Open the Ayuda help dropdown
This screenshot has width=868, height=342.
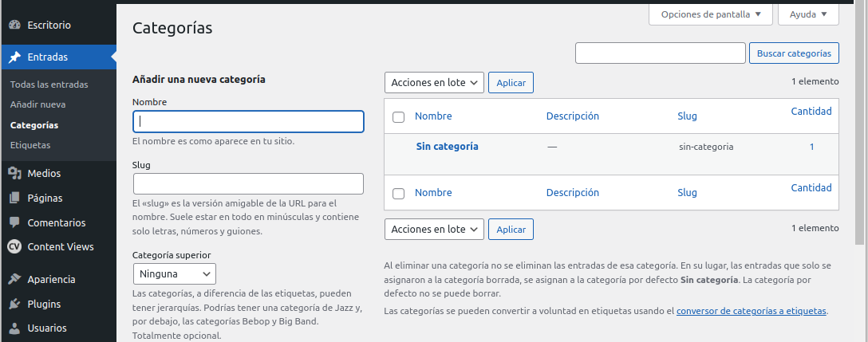808,14
